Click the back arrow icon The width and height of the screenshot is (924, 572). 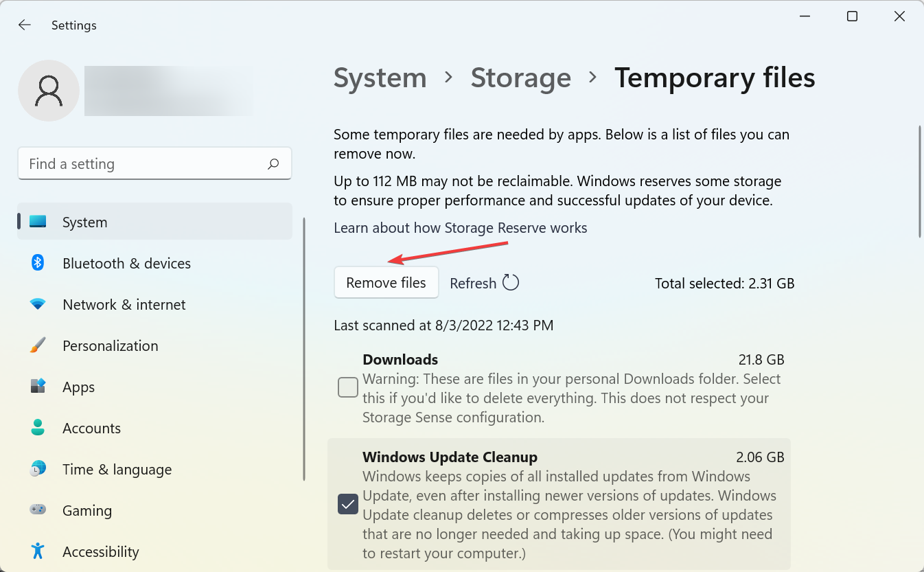tap(25, 25)
